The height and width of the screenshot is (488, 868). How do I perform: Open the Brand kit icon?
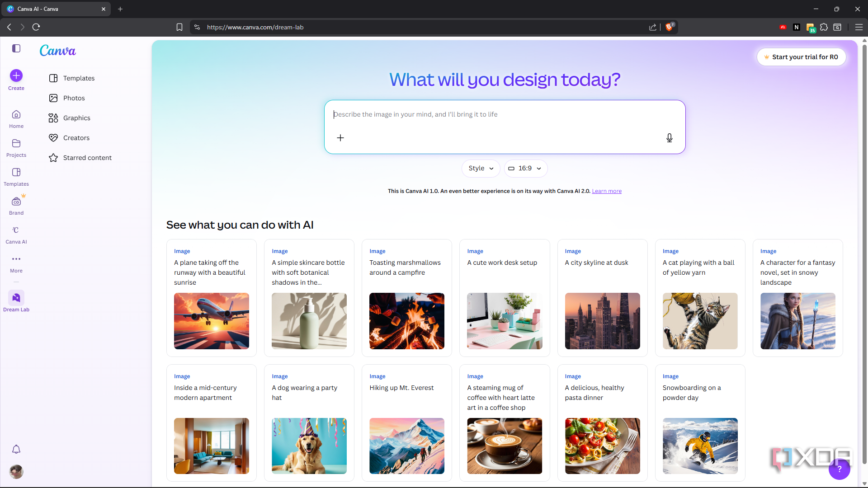point(16,202)
